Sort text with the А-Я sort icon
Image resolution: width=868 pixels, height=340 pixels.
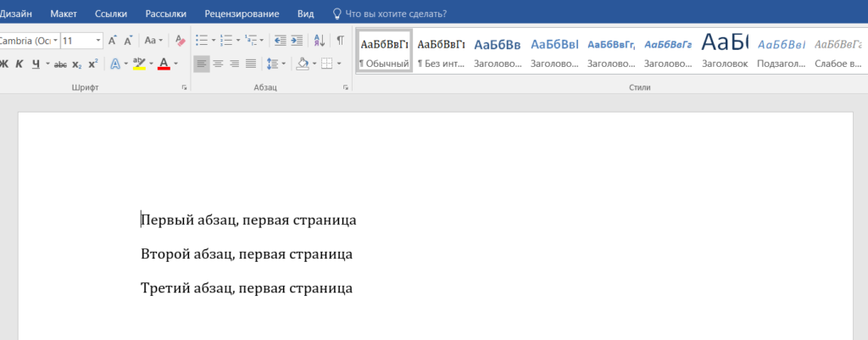click(320, 41)
